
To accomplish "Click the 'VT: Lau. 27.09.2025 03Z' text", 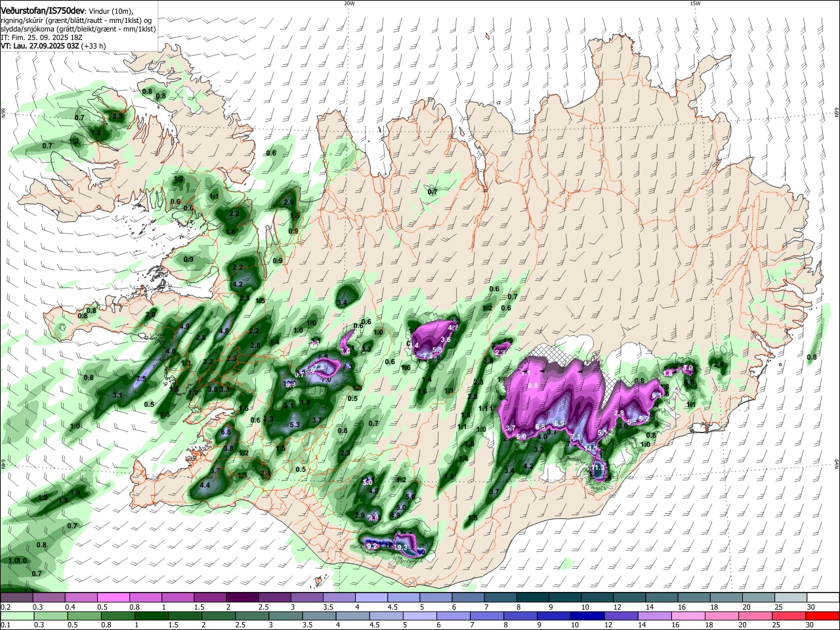I will click(40, 46).
